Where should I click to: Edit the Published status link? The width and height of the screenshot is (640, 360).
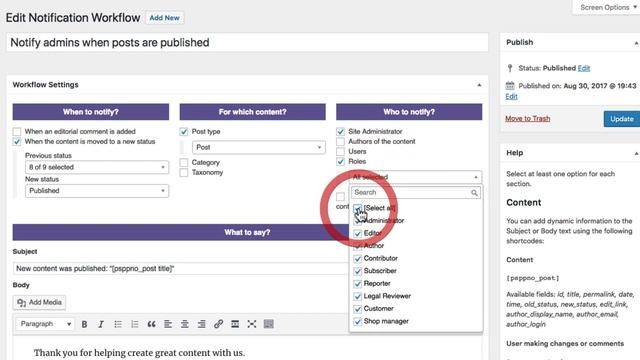tap(584, 68)
